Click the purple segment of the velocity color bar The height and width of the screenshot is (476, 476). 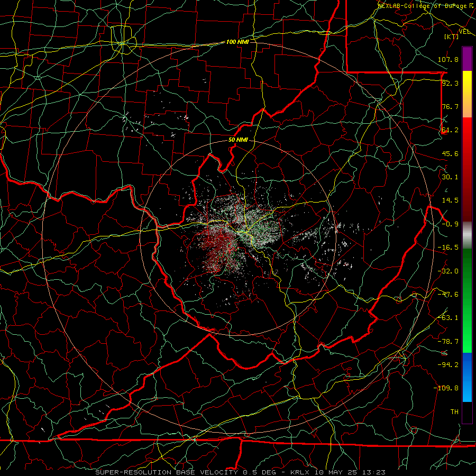(467, 59)
